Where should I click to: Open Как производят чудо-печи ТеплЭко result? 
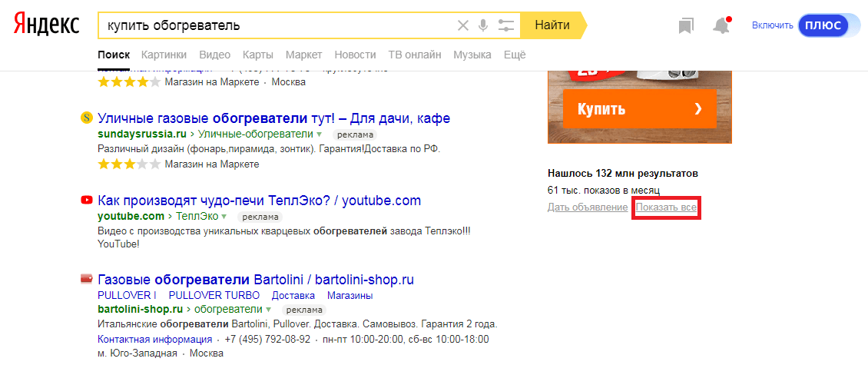259,200
